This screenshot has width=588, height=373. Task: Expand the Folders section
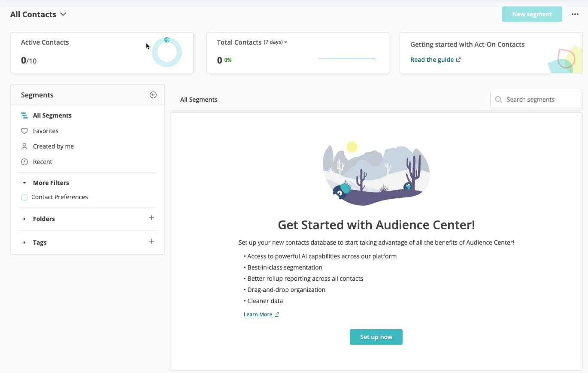coord(24,219)
